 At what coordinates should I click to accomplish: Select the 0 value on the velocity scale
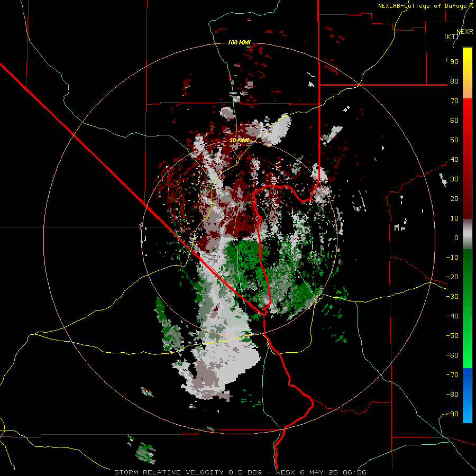(456, 238)
